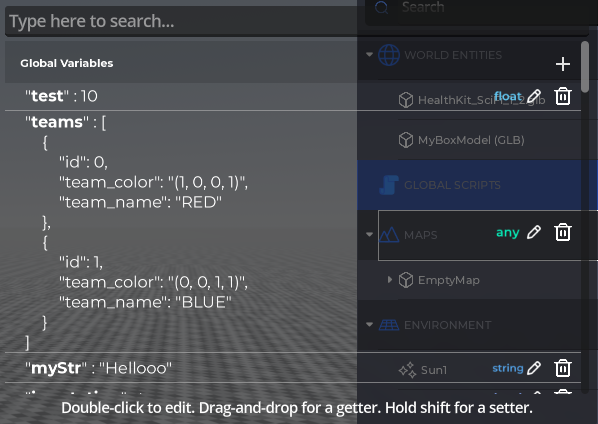598x424 pixels.
Task: Click the Global Scripts scroll icon
Action: (389, 185)
